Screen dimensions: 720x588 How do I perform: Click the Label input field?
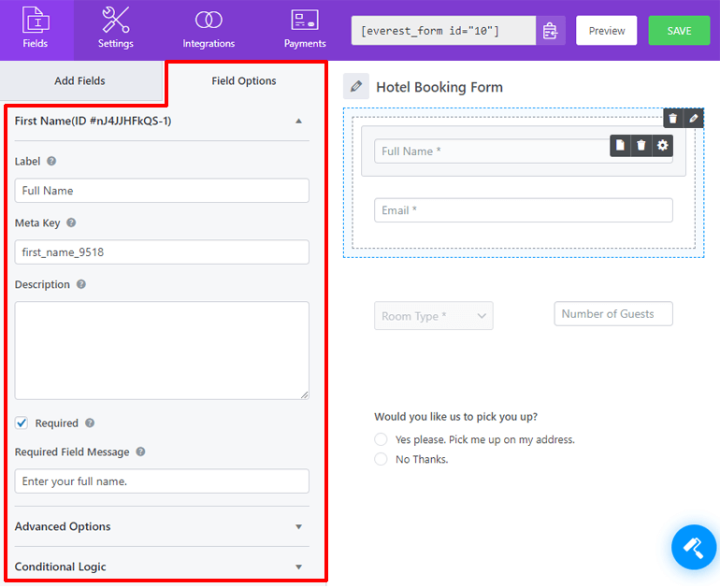(x=162, y=191)
